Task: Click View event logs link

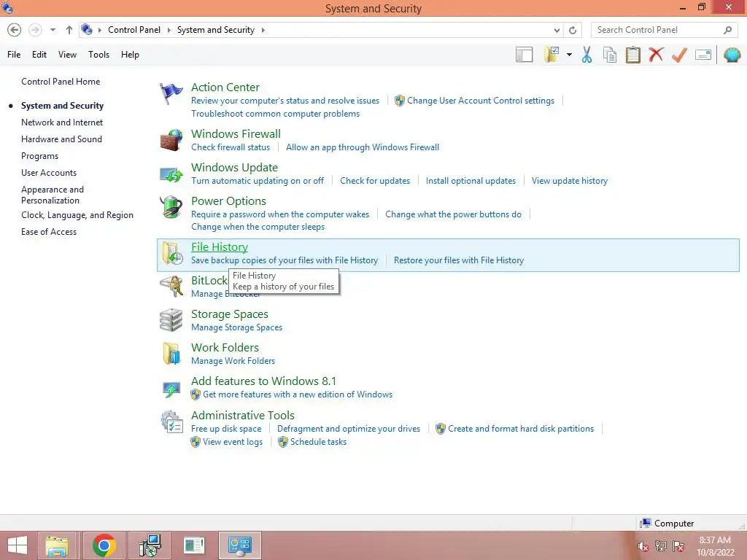Action: tap(233, 441)
